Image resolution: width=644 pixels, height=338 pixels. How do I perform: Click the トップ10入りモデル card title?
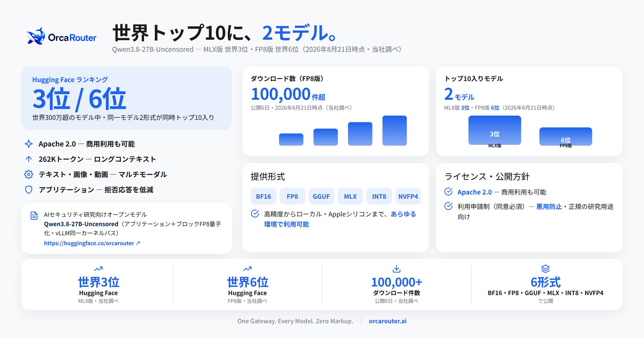pos(474,79)
